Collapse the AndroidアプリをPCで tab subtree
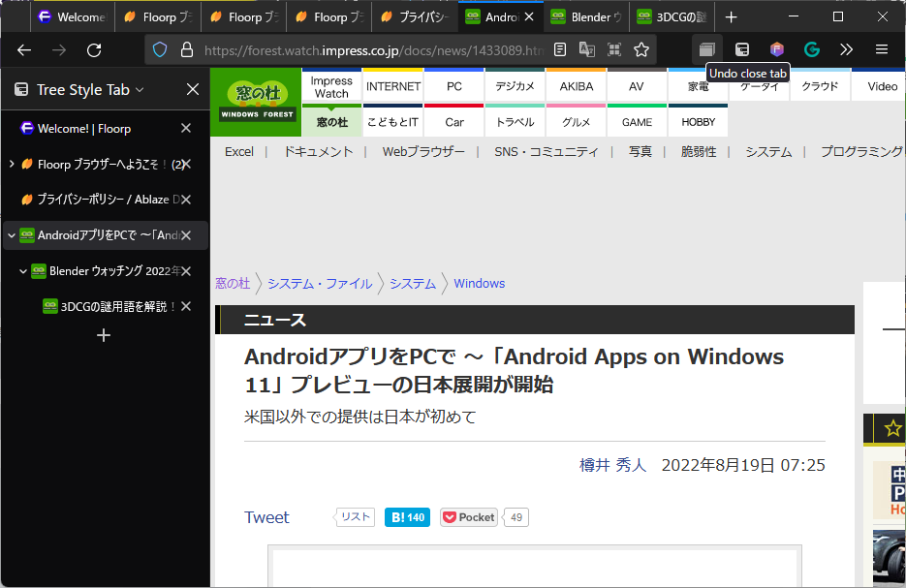This screenshot has width=906, height=588. [x=12, y=233]
